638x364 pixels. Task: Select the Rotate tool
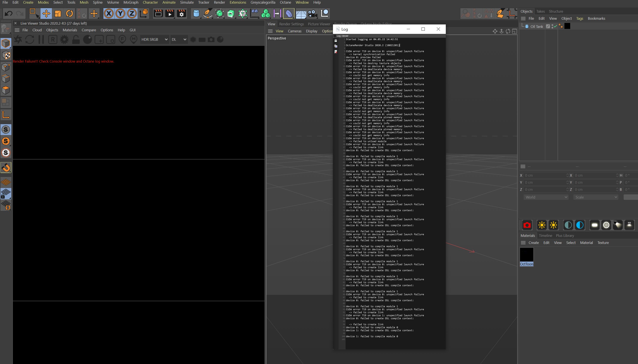[70, 14]
